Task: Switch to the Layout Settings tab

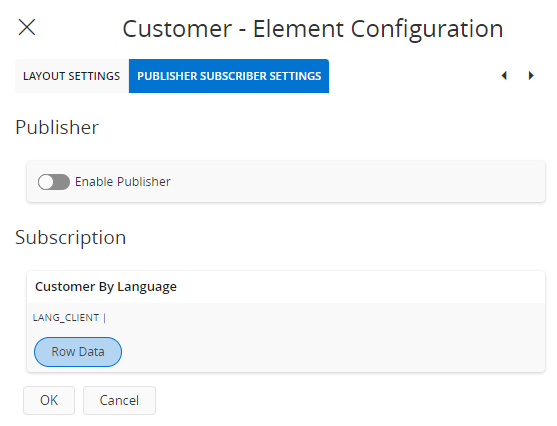Action: click(72, 76)
